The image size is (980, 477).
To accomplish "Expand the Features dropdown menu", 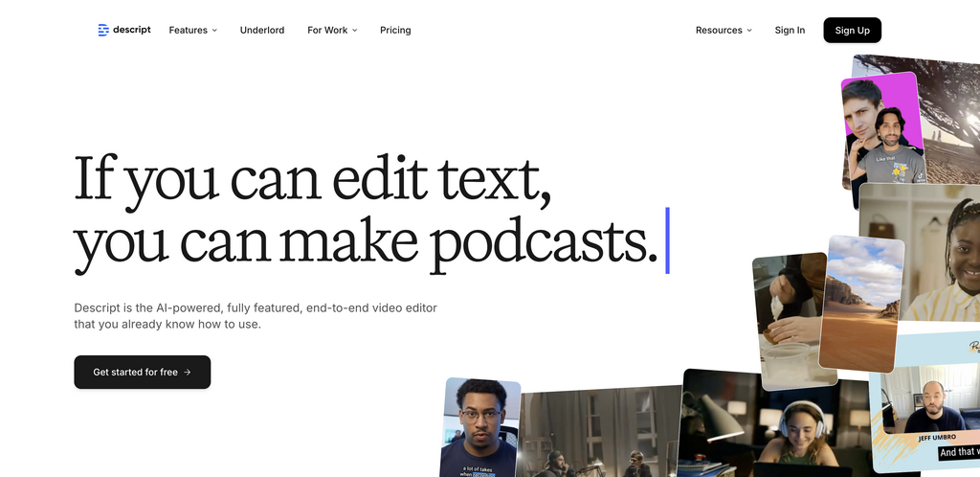I will point(193,30).
